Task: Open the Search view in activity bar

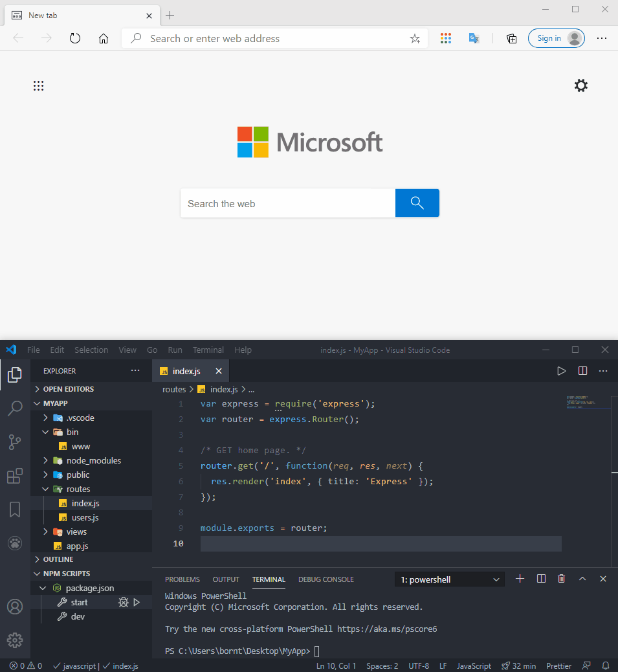Action: [15, 408]
